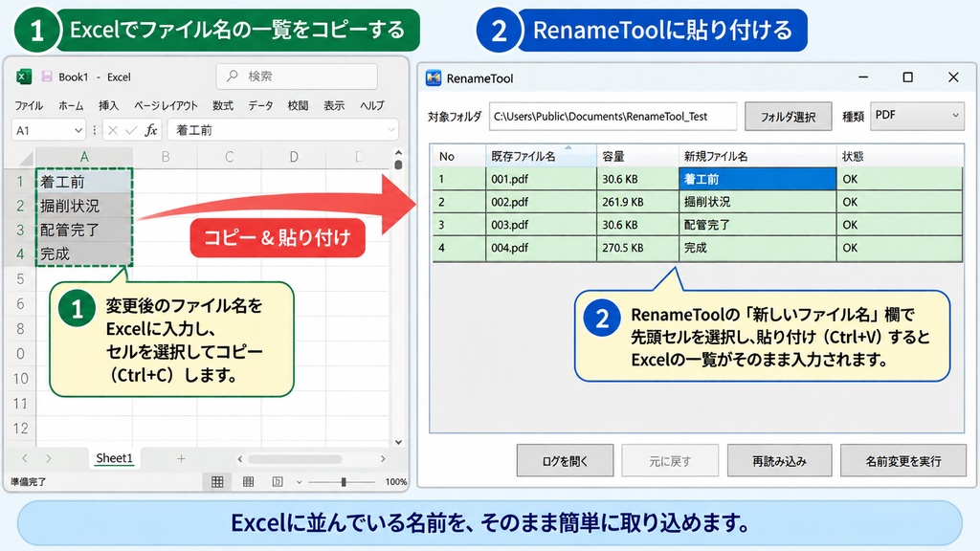Click the フォルダ選択 button

tap(789, 116)
